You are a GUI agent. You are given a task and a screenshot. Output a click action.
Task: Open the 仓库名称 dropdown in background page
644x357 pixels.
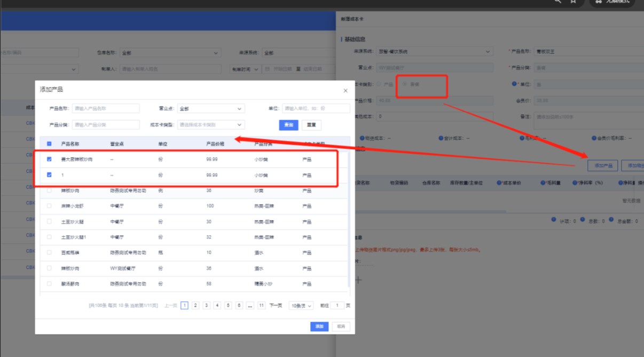tap(170, 53)
